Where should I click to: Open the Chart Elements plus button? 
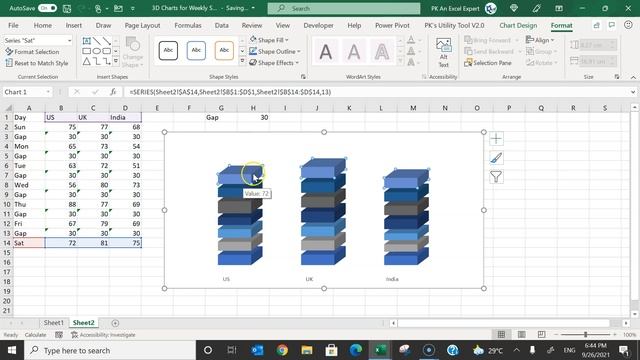(x=496, y=139)
